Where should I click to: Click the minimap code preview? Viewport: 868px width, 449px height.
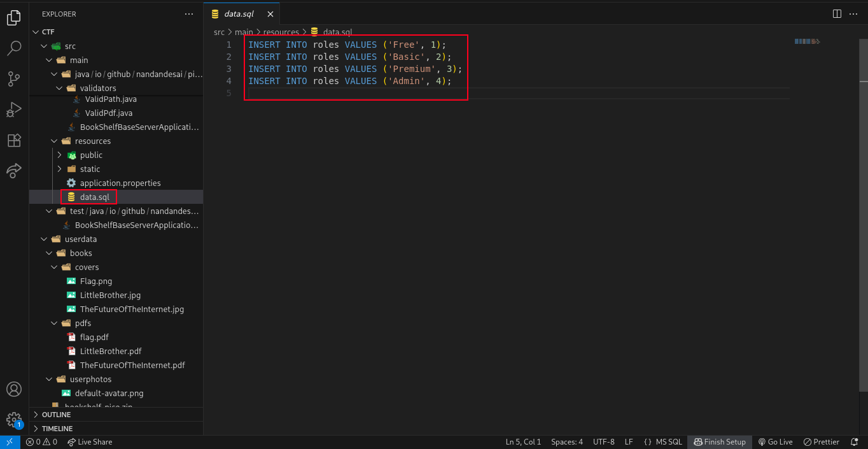(807, 42)
